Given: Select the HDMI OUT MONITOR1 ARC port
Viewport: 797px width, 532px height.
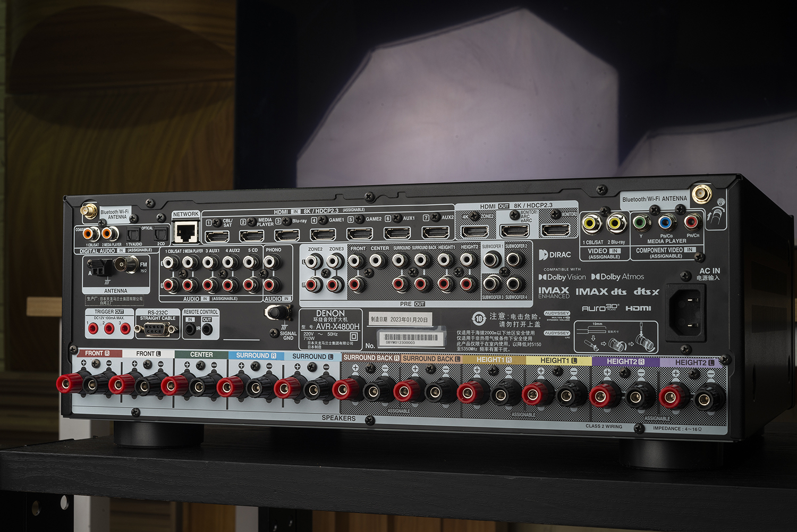Looking at the screenshot, I should click(515, 231).
